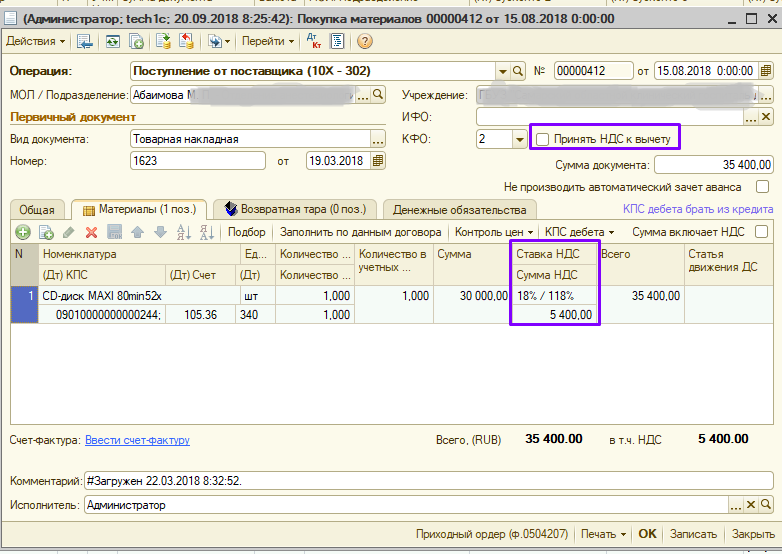Open the Действия dropdown menu
782x554 pixels.
pos(36,41)
